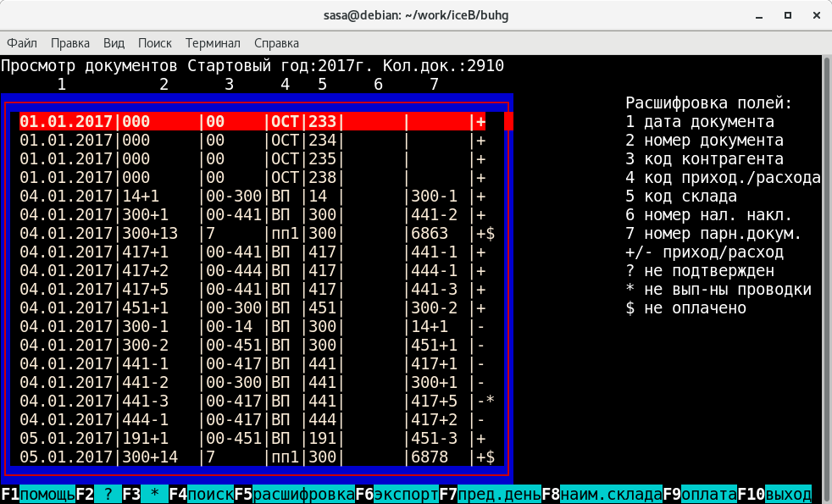Click F5 расшифровка function key label
Image resolution: width=832 pixels, height=504 pixels.
pos(295,495)
